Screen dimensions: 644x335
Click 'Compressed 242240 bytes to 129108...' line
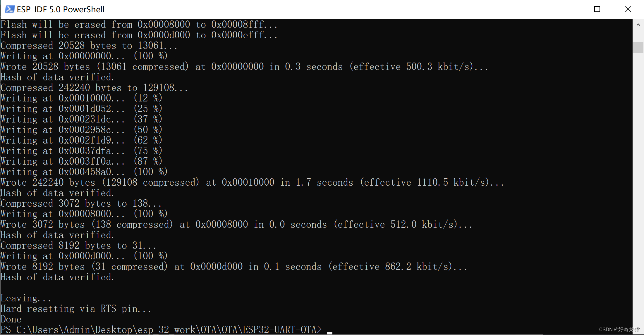pyautogui.click(x=94, y=88)
